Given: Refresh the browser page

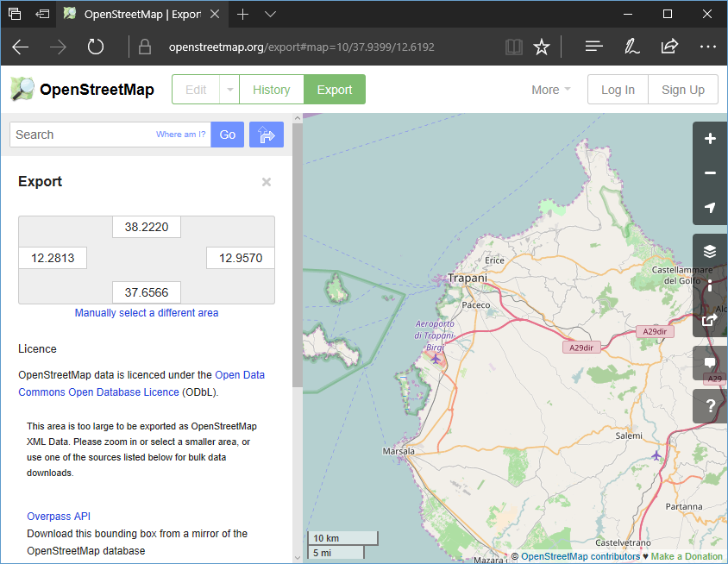Looking at the screenshot, I should 95,47.
